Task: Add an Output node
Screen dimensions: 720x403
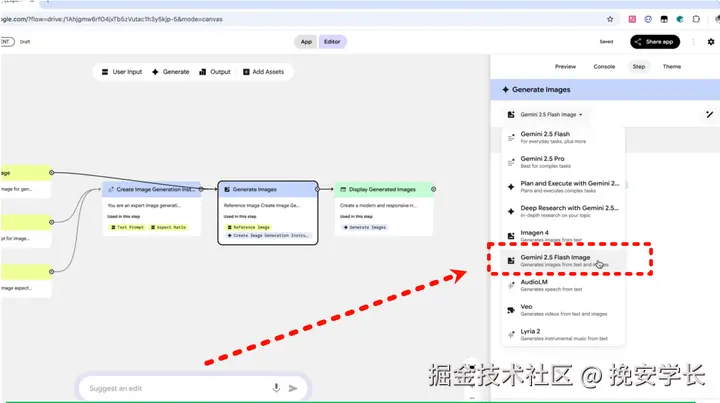Action: [215, 72]
